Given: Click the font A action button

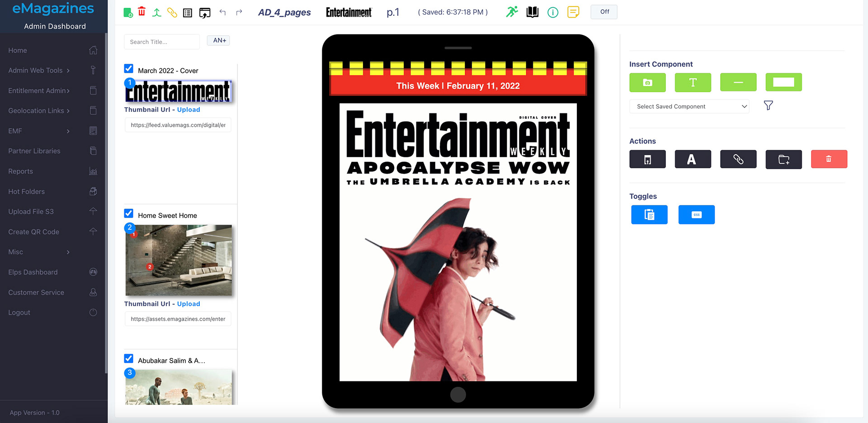Looking at the screenshot, I should point(693,159).
